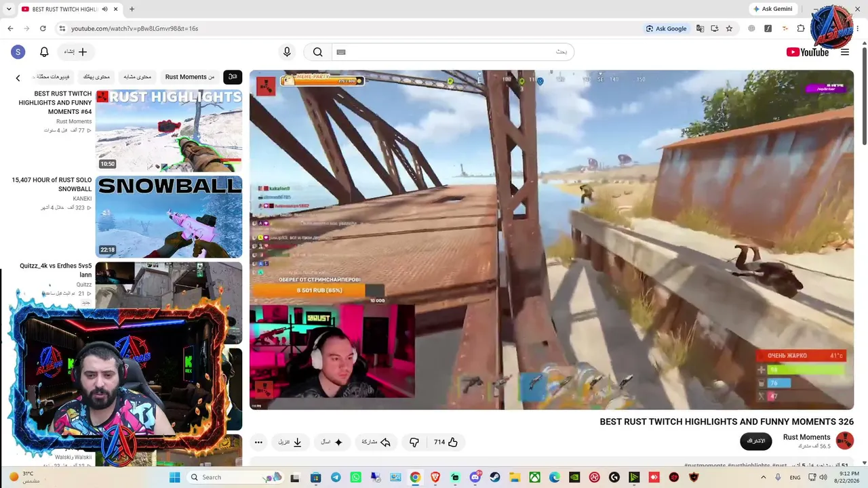Open Rust Moments channel avatar

[x=845, y=441]
